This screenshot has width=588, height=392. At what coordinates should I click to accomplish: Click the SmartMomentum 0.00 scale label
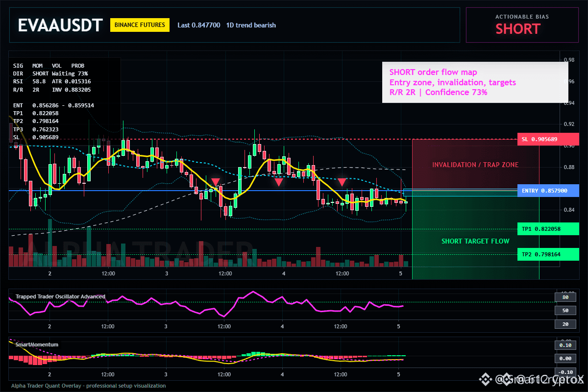pos(565,358)
